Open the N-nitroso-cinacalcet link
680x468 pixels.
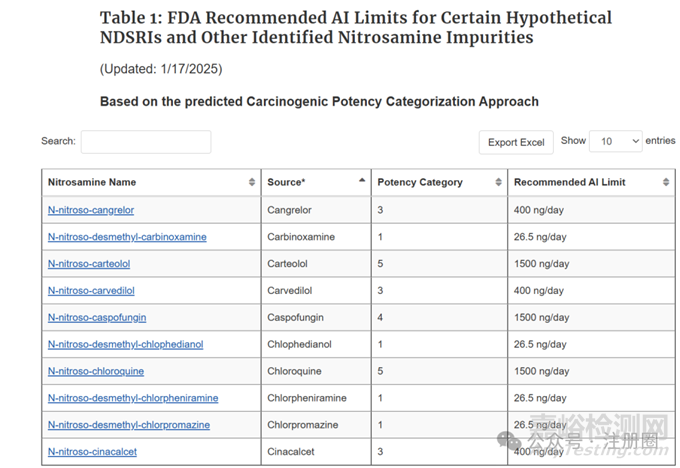(x=92, y=452)
